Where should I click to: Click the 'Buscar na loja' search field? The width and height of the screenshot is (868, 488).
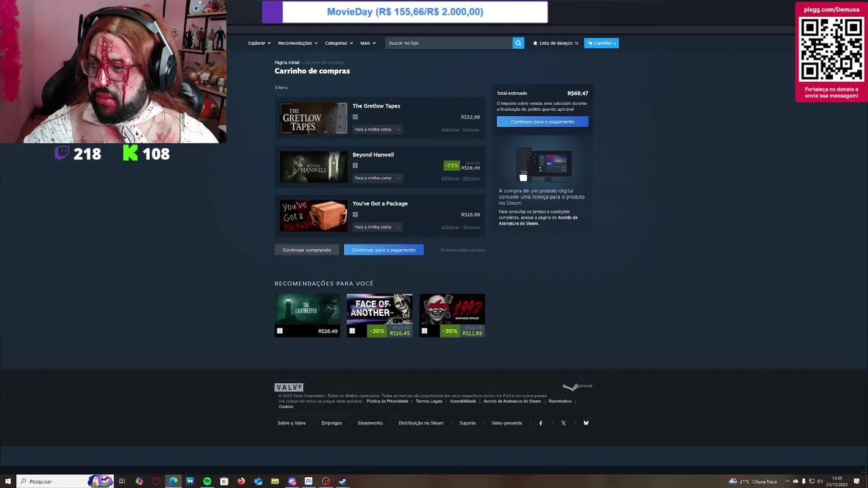pyautogui.click(x=449, y=43)
